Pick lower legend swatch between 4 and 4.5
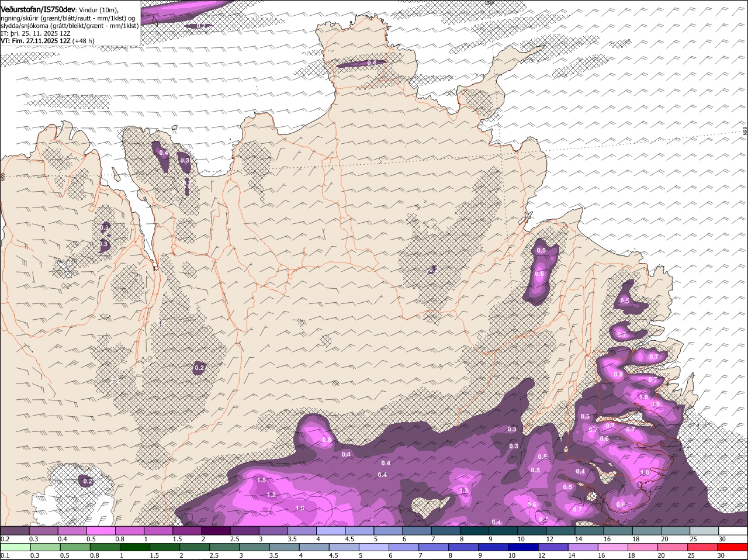The image size is (748, 560). (x=313, y=547)
